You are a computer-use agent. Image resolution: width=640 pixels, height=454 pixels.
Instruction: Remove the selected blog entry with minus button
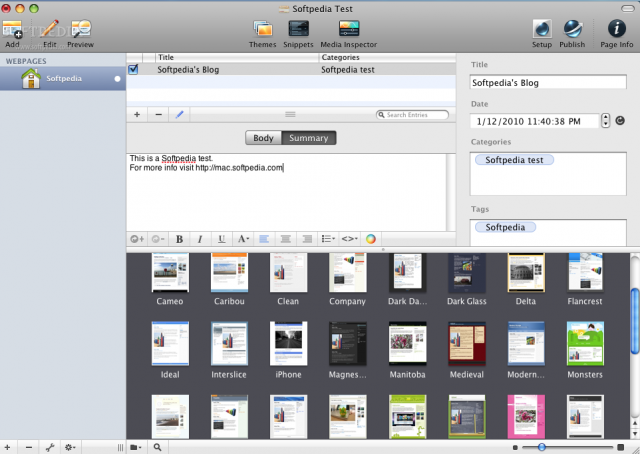tap(159, 115)
